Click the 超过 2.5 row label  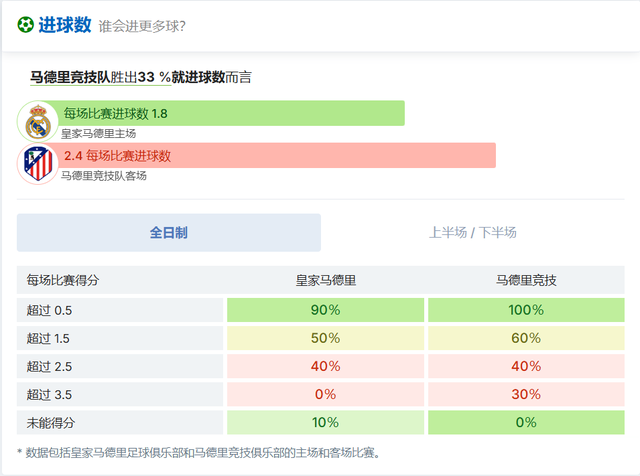[50, 366]
